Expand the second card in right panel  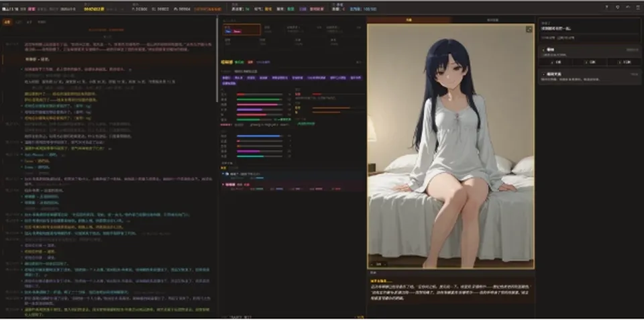coord(590,76)
